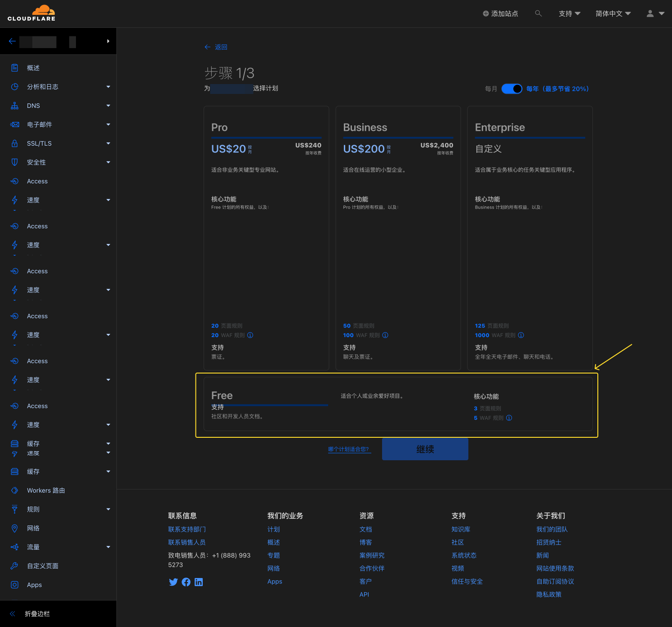Viewport: 672px width, 627px height.
Task: Open the 招贤纳士 footer link
Action: 549,543
